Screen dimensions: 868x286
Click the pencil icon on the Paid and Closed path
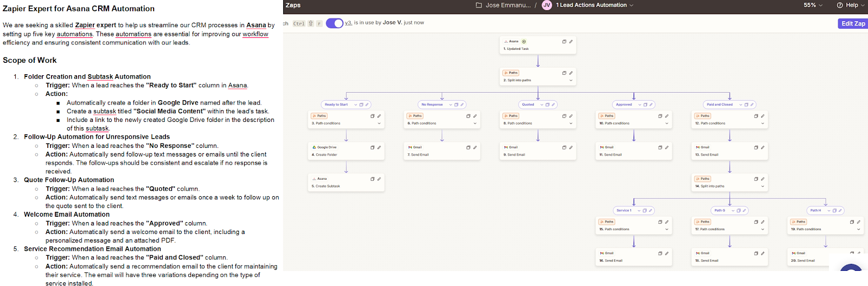pyautogui.click(x=752, y=105)
